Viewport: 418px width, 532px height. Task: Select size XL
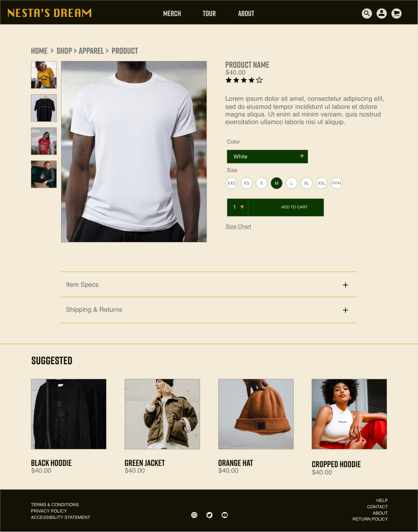307,183
